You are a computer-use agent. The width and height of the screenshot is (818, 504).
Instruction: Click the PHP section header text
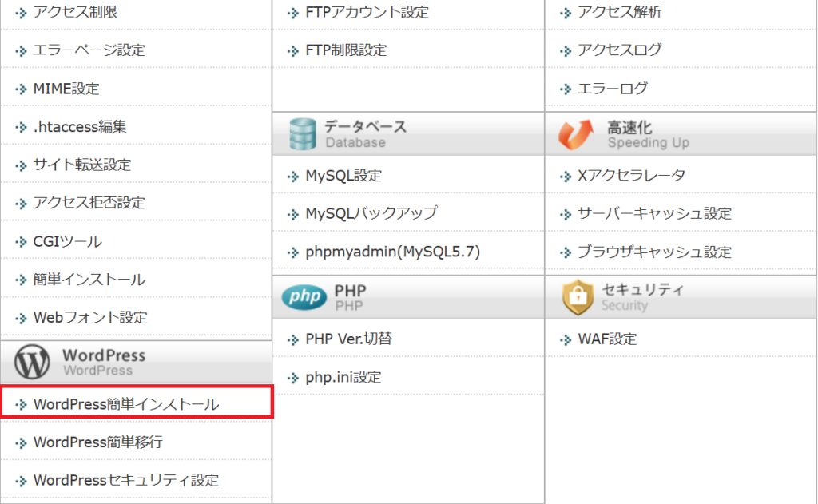coord(351,291)
